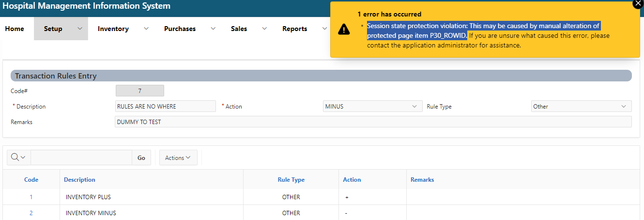The width and height of the screenshot is (644, 220).
Task: Open the Action dropdown showing MINUS
Action: coord(371,107)
